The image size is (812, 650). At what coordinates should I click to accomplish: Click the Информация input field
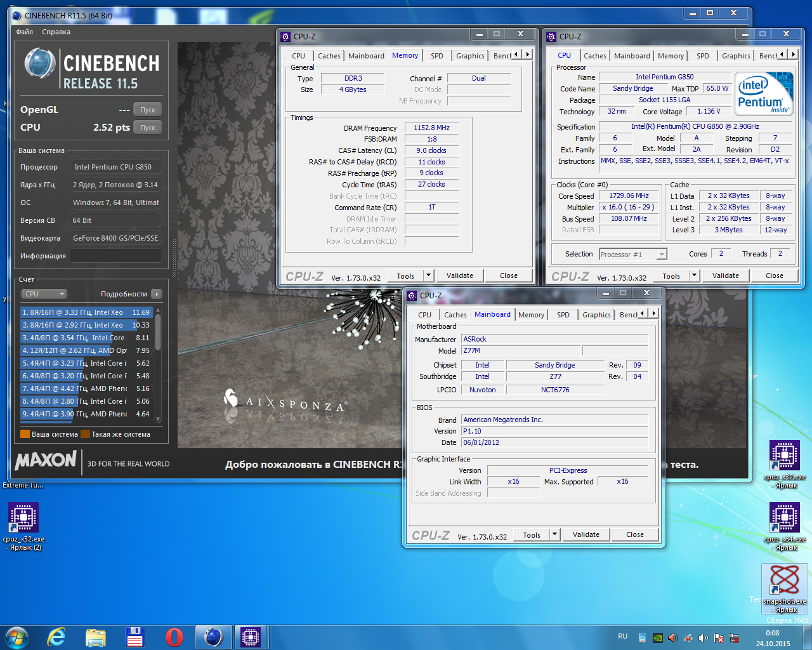[x=115, y=256]
